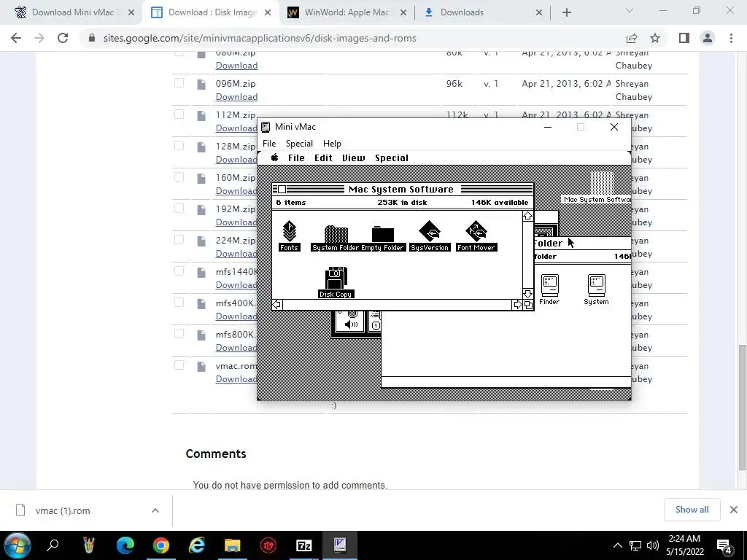Open Chrome three-dot menu
The width and height of the screenshot is (747, 560).
[731, 38]
